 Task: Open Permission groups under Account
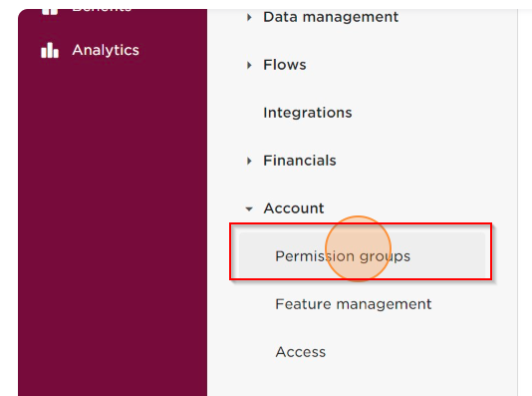coord(362,255)
